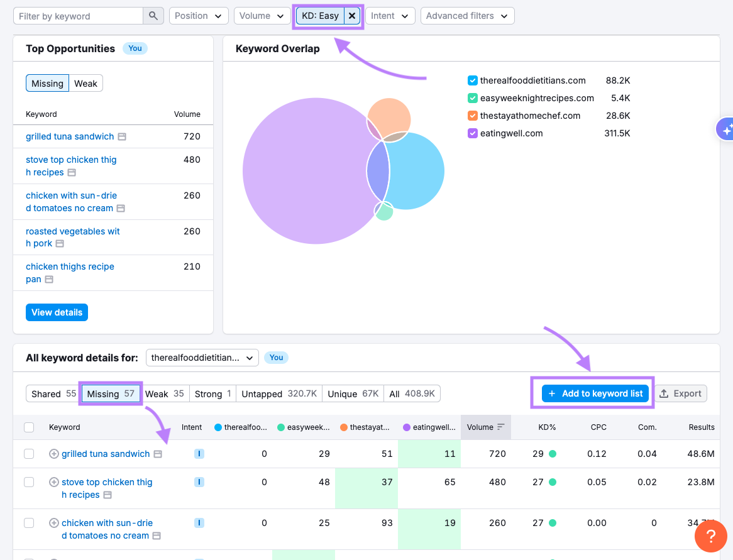Open the domain selector showing therealfooddietitian
Viewport: 733px width, 560px height.
click(202, 357)
